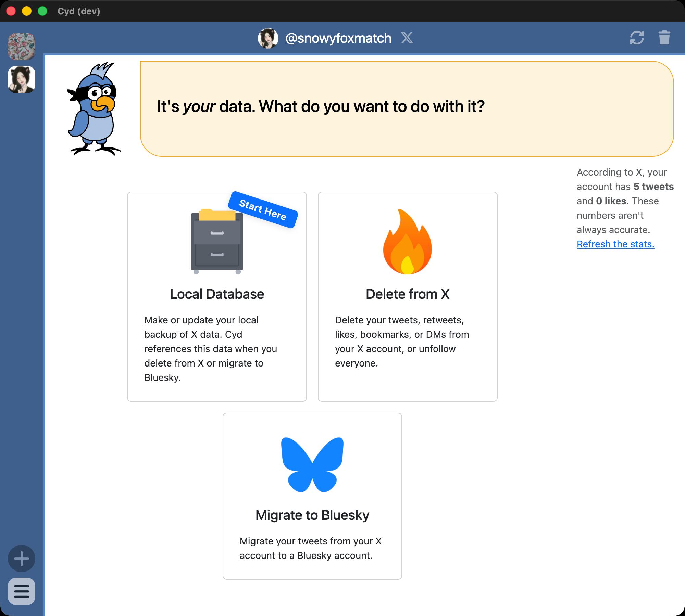Click the Start Here badge
This screenshot has width=685, height=616.
[x=263, y=209]
